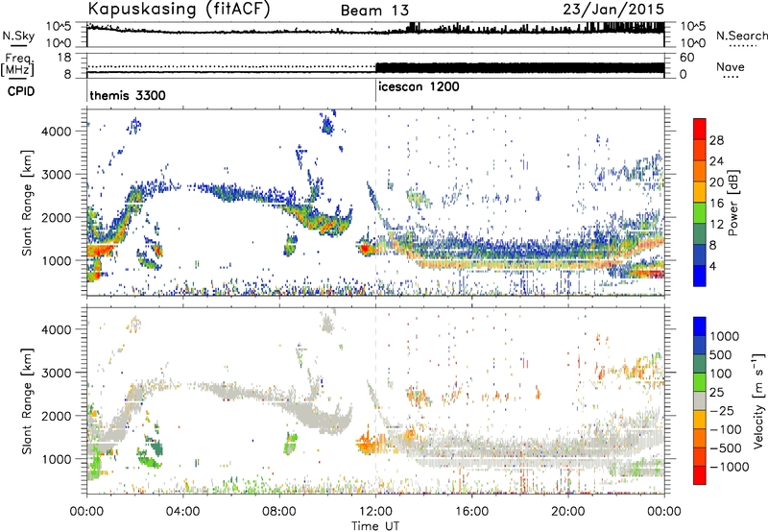This screenshot has width=768, height=532.
Task: Click the 'Power [dB]' colorbar title
Action: click(x=733, y=203)
